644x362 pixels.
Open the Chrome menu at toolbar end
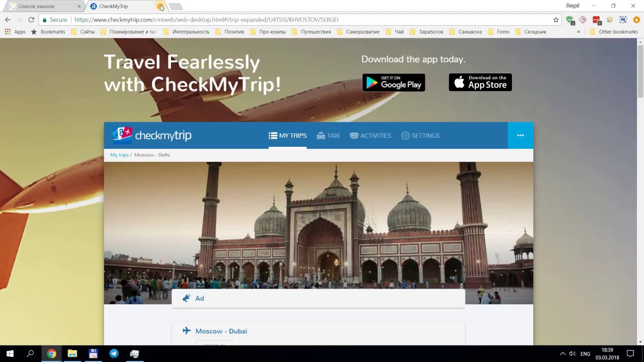636,20
